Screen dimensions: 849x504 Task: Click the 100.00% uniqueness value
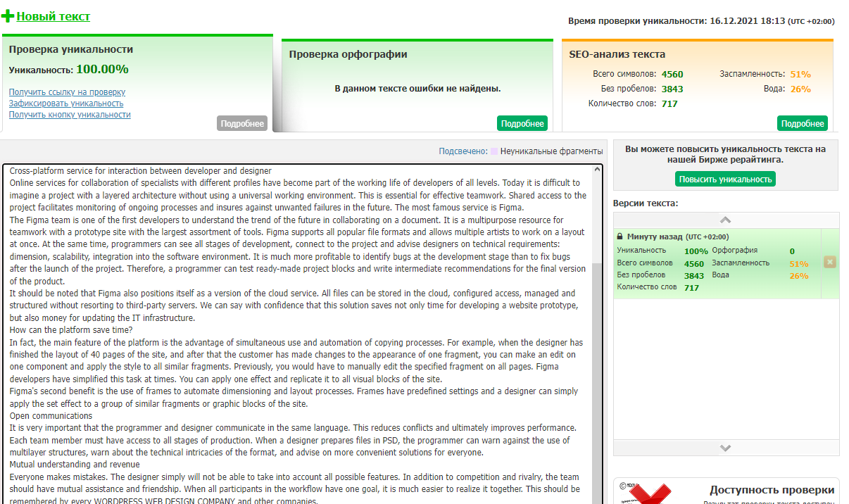(102, 69)
